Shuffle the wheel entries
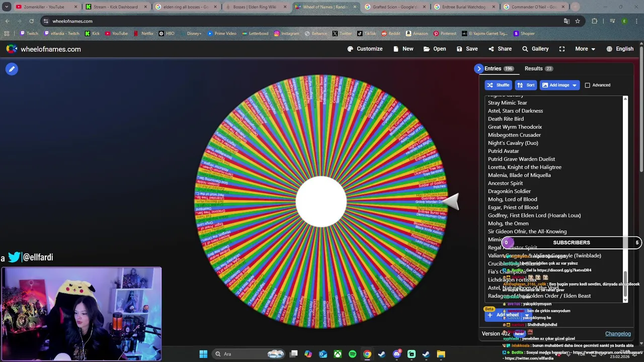 coord(498,85)
